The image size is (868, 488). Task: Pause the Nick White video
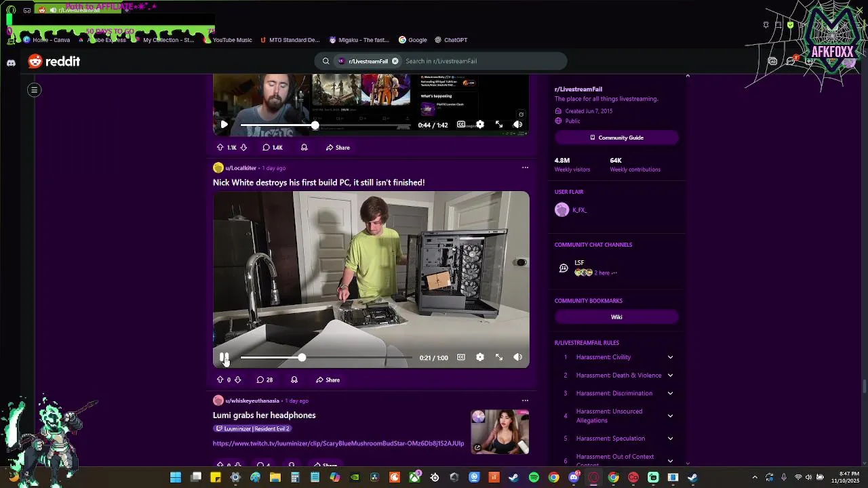[224, 357]
